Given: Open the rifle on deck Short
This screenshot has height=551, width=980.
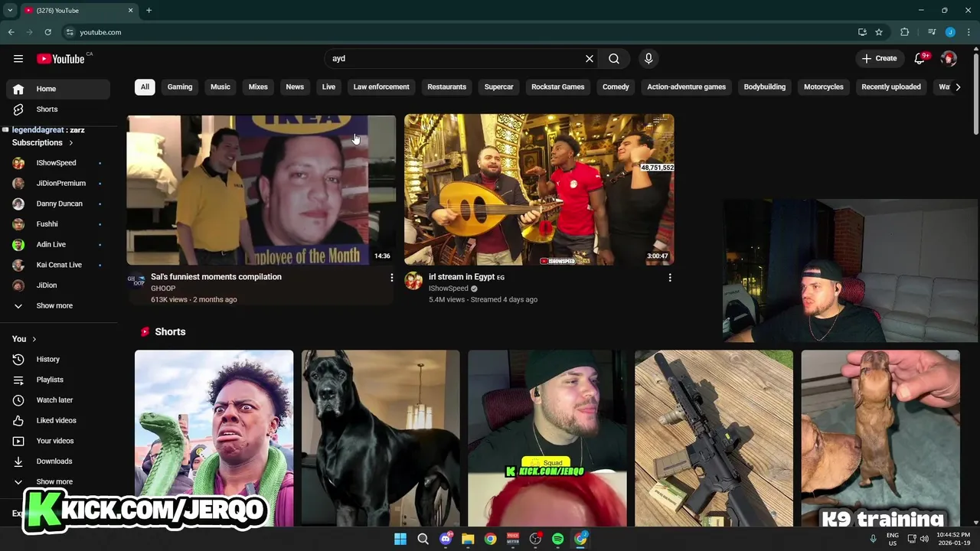Looking at the screenshot, I should point(714,439).
